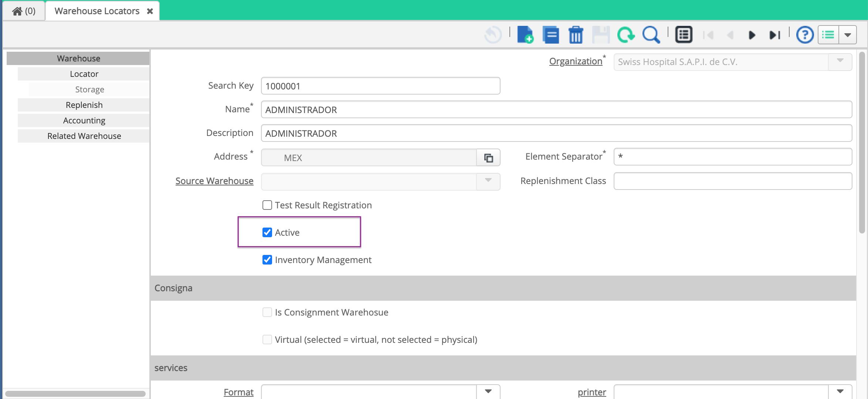Viewport: 868px width, 399px height.
Task: Requery the record data
Action: point(626,34)
